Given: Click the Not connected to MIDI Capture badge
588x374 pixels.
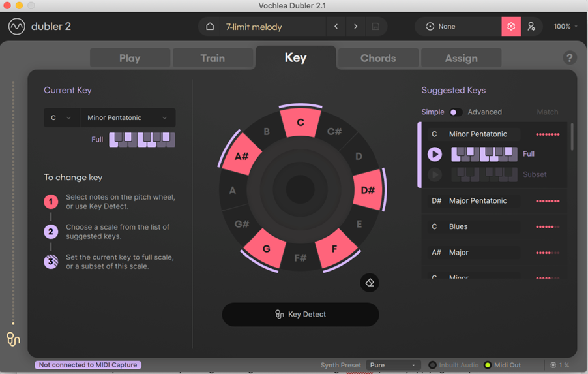Looking at the screenshot, I should [x=88, y=365].
